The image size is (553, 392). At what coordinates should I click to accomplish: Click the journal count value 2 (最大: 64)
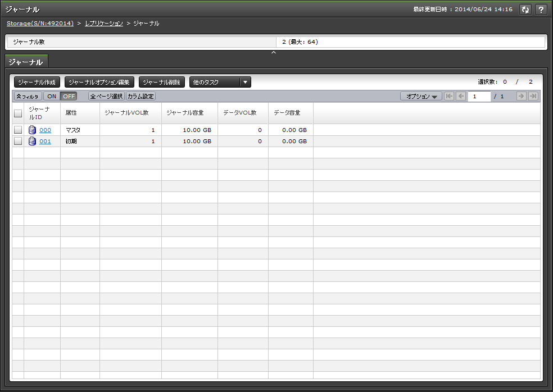[x=300, y=42]
